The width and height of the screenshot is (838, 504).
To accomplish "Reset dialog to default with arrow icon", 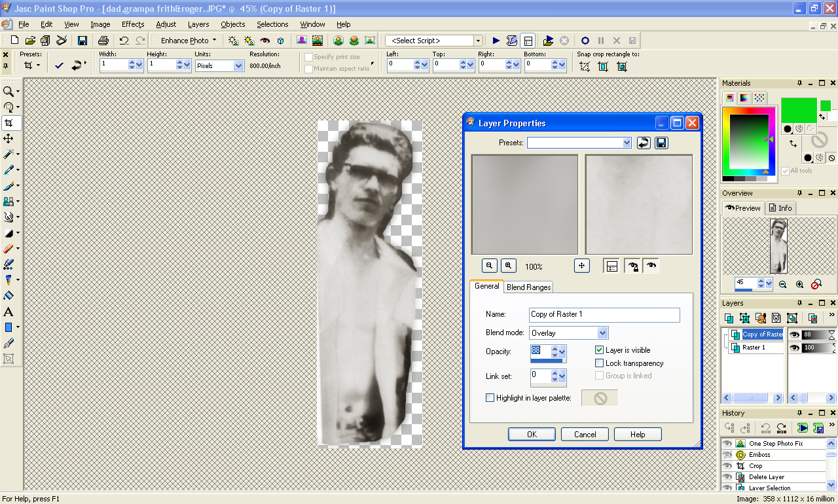I will [x=644, y=143].
